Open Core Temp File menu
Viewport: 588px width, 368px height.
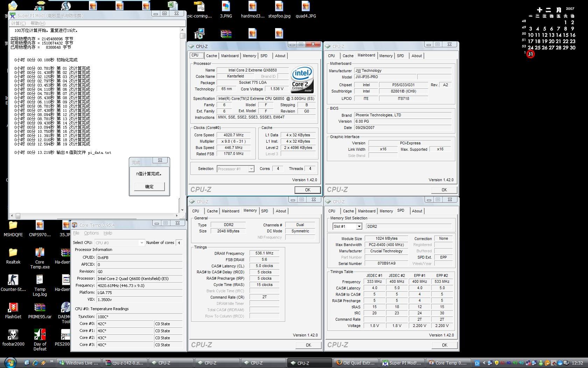[76, 233]
